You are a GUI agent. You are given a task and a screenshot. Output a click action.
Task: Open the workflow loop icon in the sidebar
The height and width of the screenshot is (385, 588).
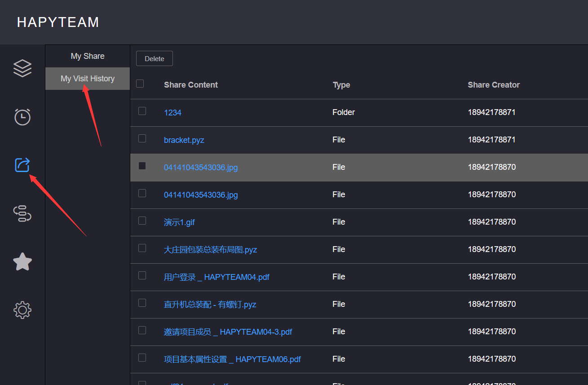tap(22, 213)
